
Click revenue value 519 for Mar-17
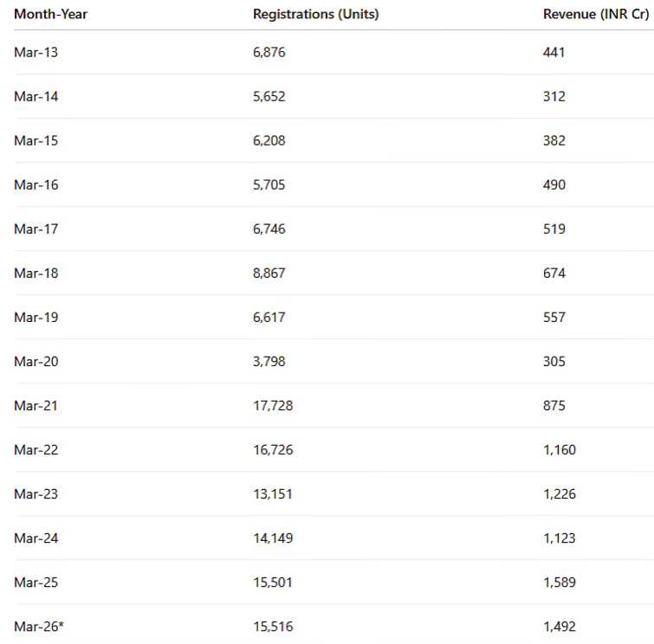pyautogui.click(x=554, y=229)
